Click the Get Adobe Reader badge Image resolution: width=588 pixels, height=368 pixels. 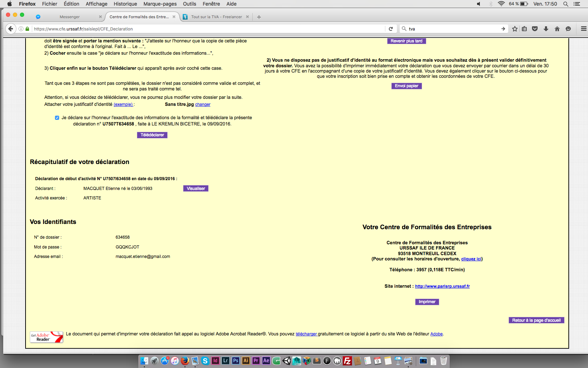tap(47, 337)
